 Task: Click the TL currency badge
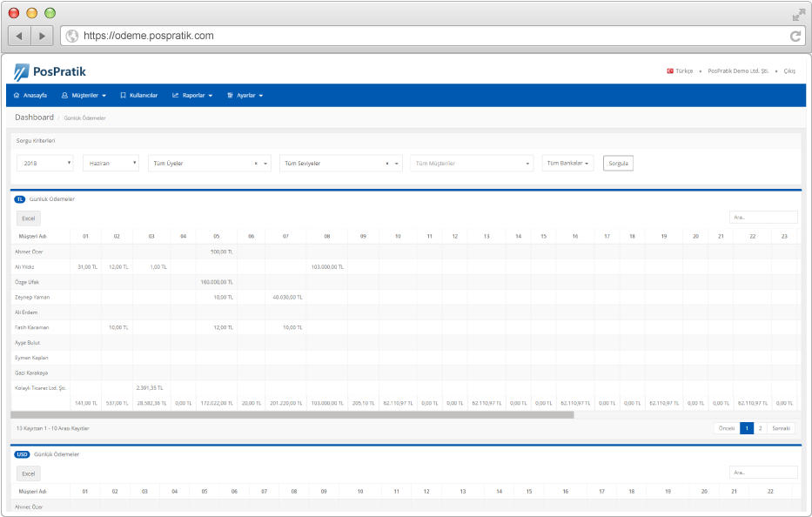(x=20, y=199)
